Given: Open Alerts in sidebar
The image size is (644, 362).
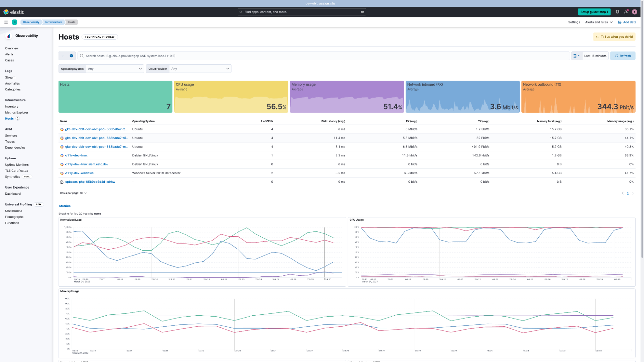Looking at the screenshot, I should coord(9,54).
